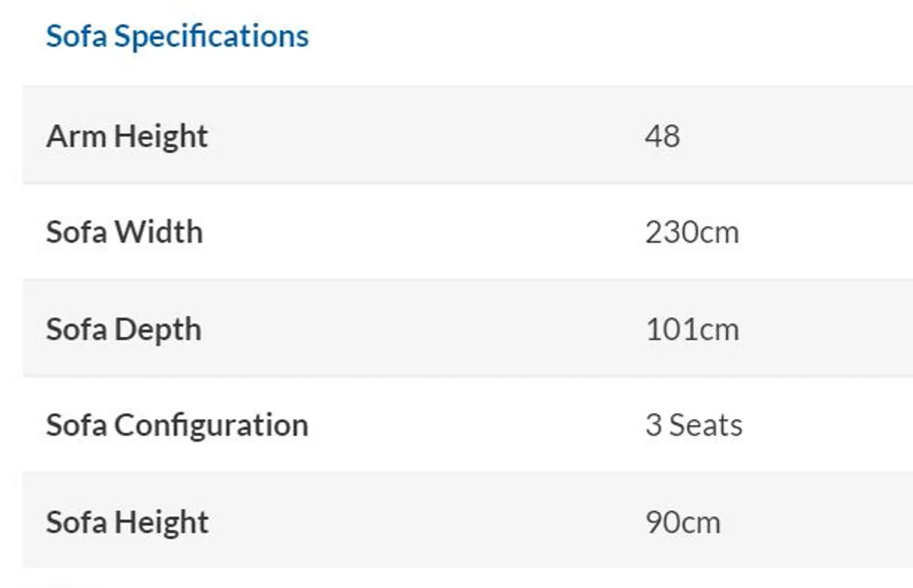
Task: Click the 230cm width value
Action: (692, 232)
